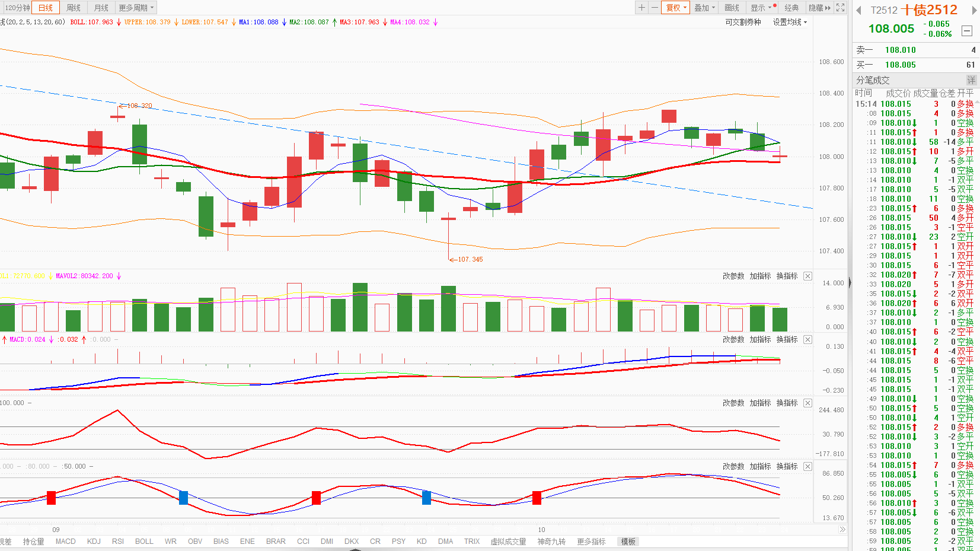
Task: Click the 模板 template button
Action: [x=628, y=542]
